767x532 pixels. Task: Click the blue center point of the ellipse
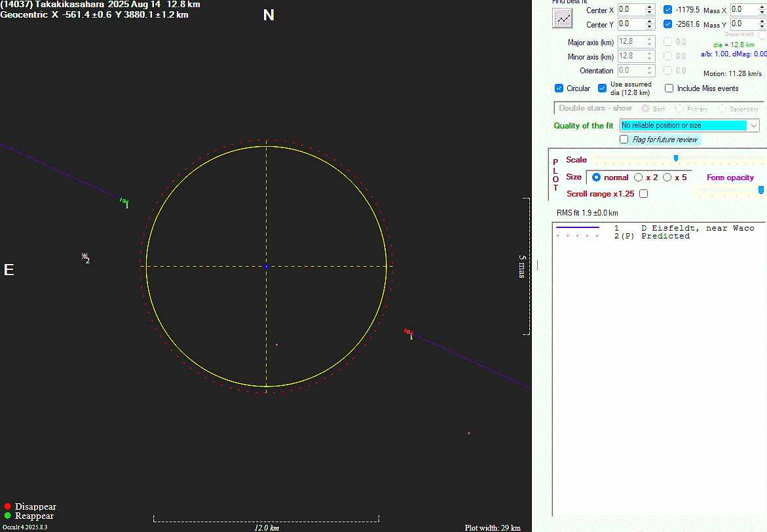pos(266,266)
